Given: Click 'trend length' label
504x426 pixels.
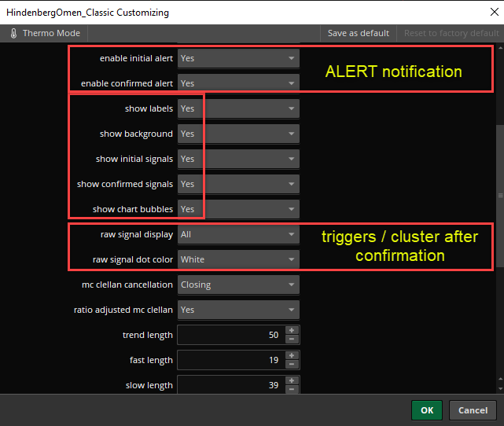Looking at the screenshot, I should (x=148, y=335).
